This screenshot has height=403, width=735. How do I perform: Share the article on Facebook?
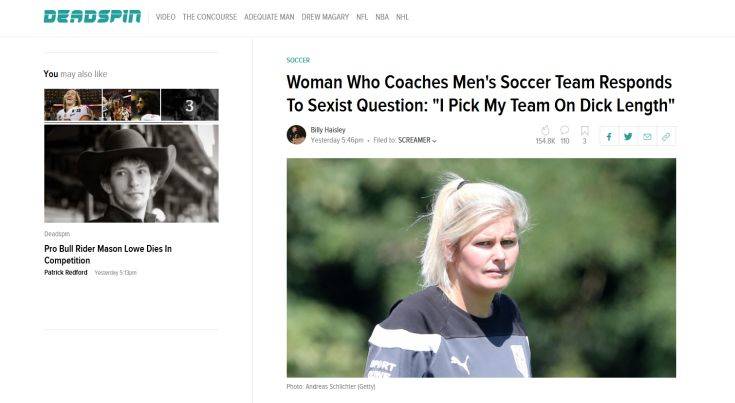[x=609, y=136]
